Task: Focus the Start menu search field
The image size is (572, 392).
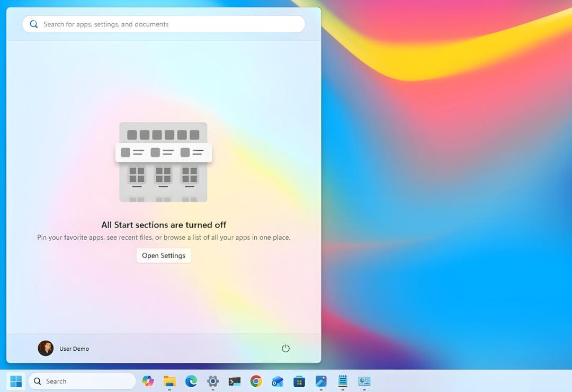Action: click(x=164, y=24)
